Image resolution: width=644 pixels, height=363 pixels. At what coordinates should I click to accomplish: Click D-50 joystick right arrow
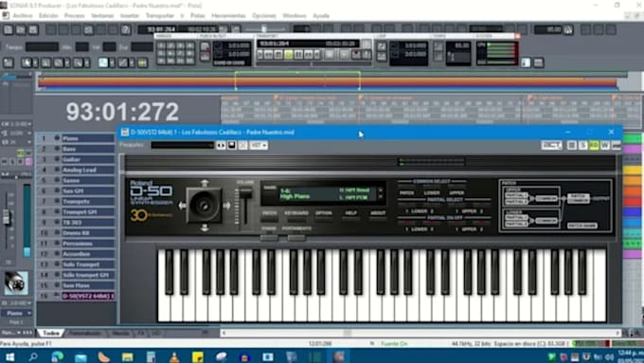[x=226, y=205]
